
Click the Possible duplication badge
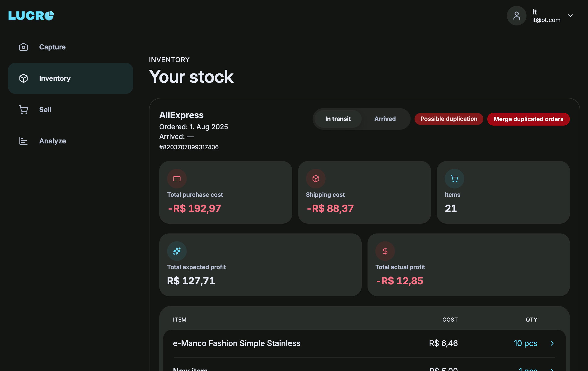(x=449, y=119)
